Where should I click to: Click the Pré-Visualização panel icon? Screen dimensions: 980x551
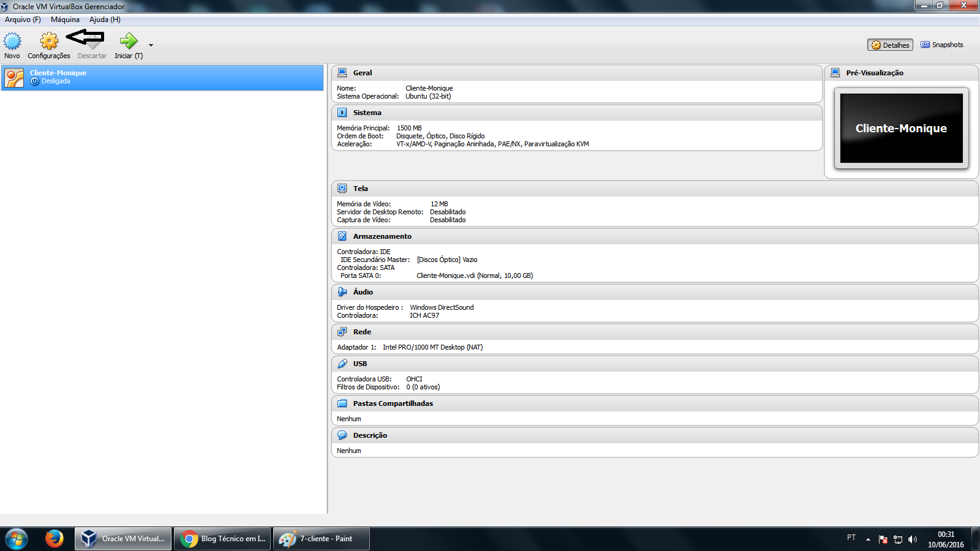click(835, 73)
